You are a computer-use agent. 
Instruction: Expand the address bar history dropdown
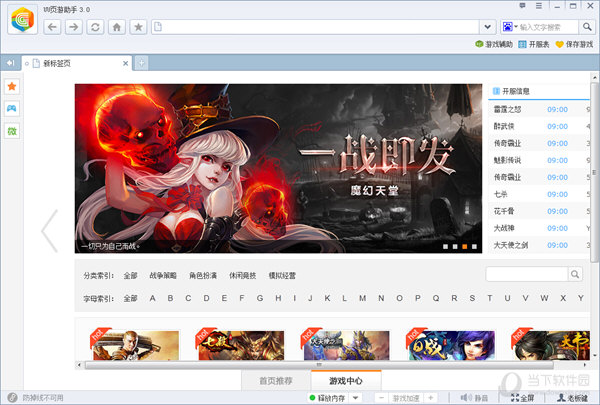(488, 27)
